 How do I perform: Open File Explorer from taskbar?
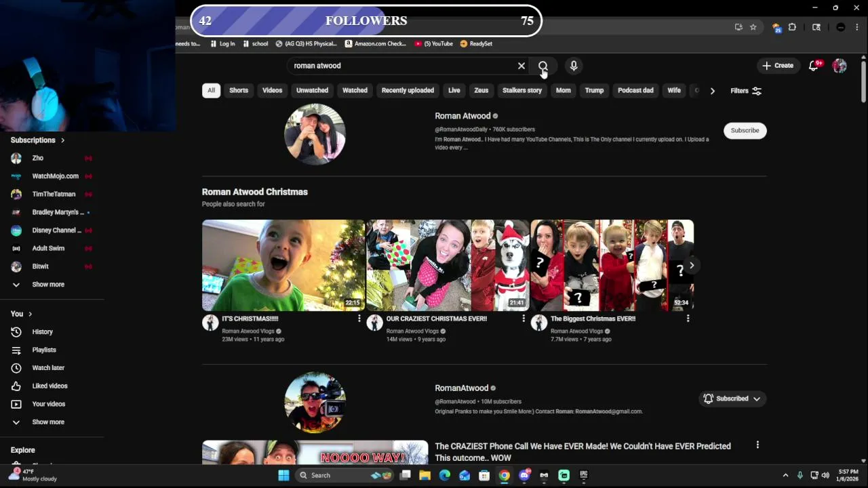pyautogui.click(x=425, y=475)
